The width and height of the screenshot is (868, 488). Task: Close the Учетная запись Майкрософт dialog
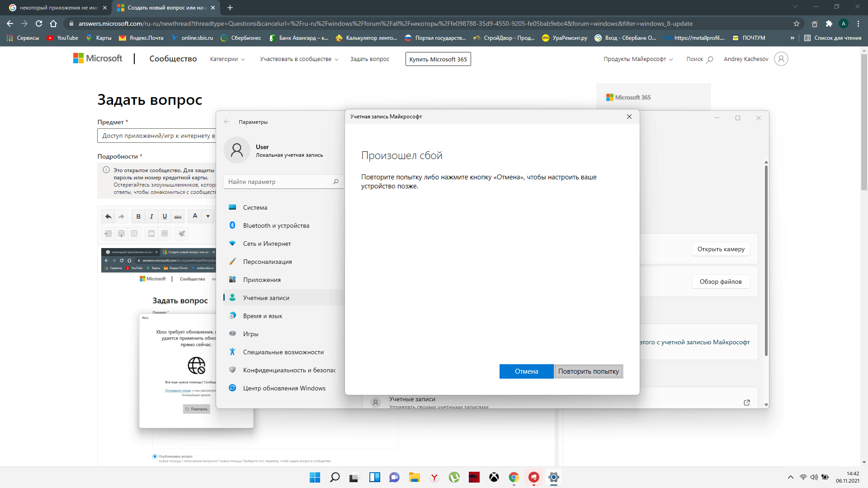[629, 117]
